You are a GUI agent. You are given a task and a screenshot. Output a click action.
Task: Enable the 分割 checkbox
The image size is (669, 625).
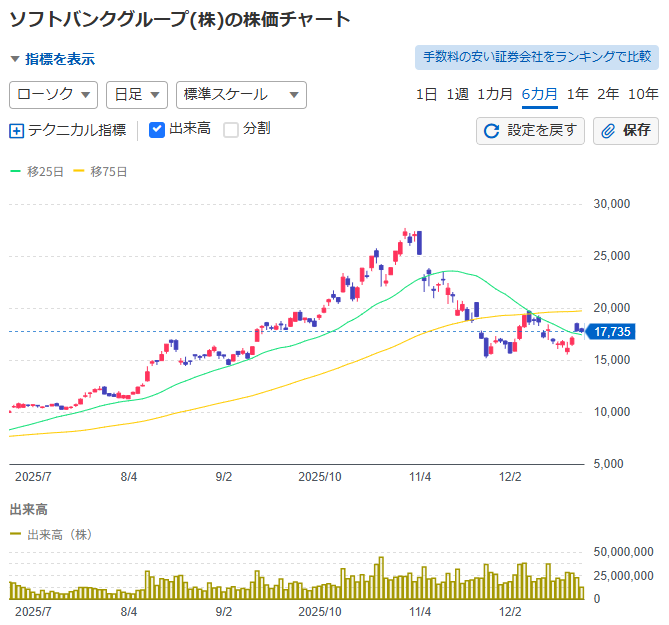pyautogui.click(x=231, y=129)
